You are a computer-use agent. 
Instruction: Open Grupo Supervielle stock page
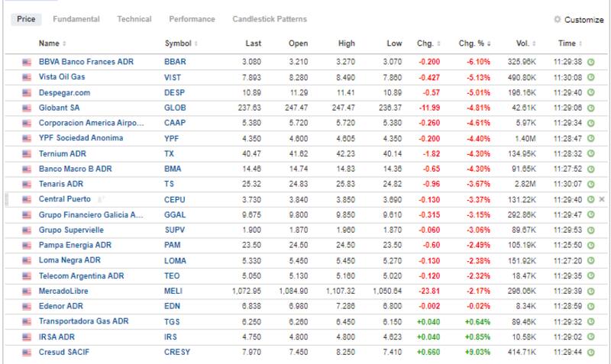coord(71,231)
